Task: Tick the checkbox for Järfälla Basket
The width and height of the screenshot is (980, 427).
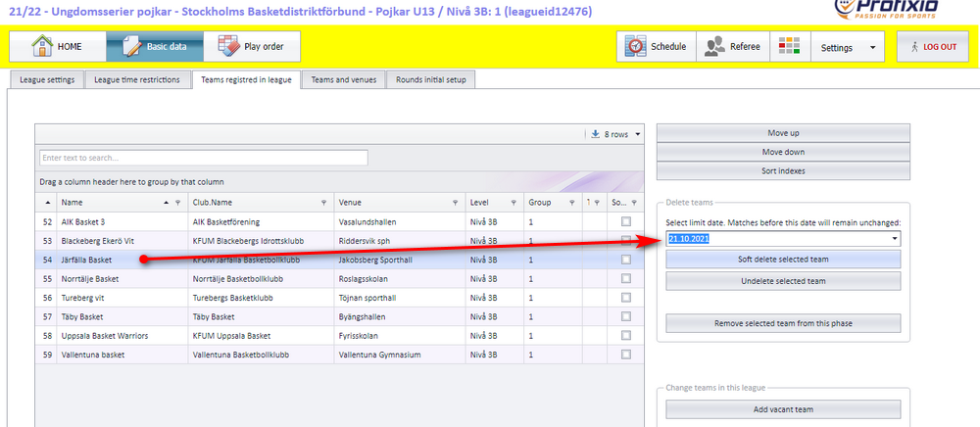Action: tap(626, 260)
